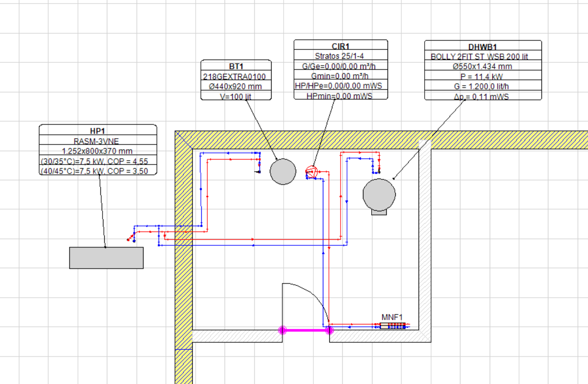Select the MNF1 manifold symbol

tap(393, 325)
